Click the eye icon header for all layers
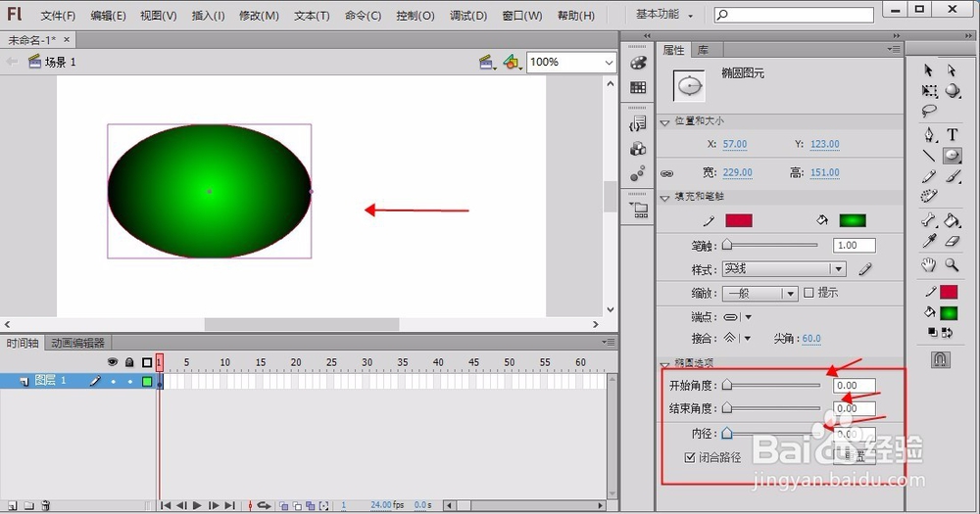Image resolution: width=980 pixels, height=514 pixels. pos(113,361)
